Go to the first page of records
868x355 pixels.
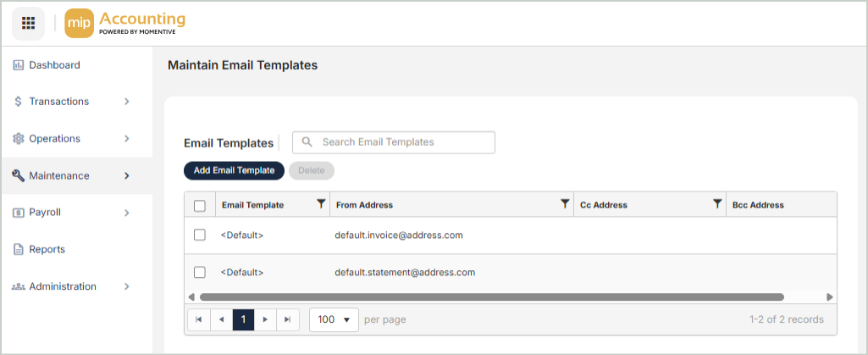[198, 319]
